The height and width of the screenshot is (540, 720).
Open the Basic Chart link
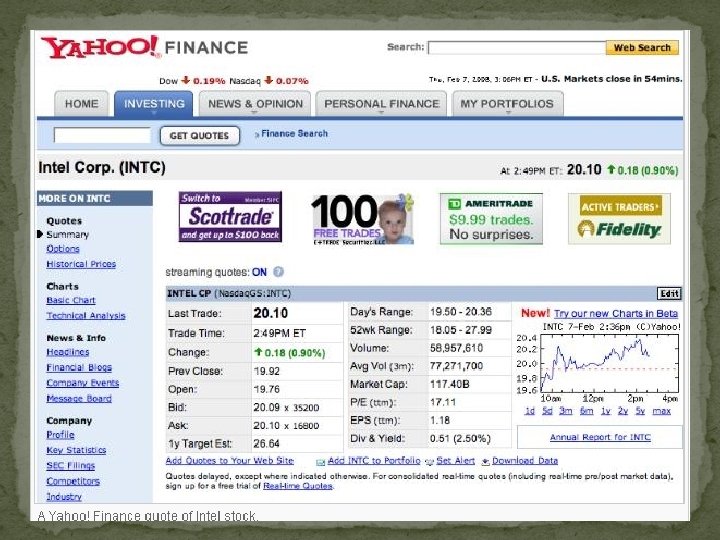point(71,300)
